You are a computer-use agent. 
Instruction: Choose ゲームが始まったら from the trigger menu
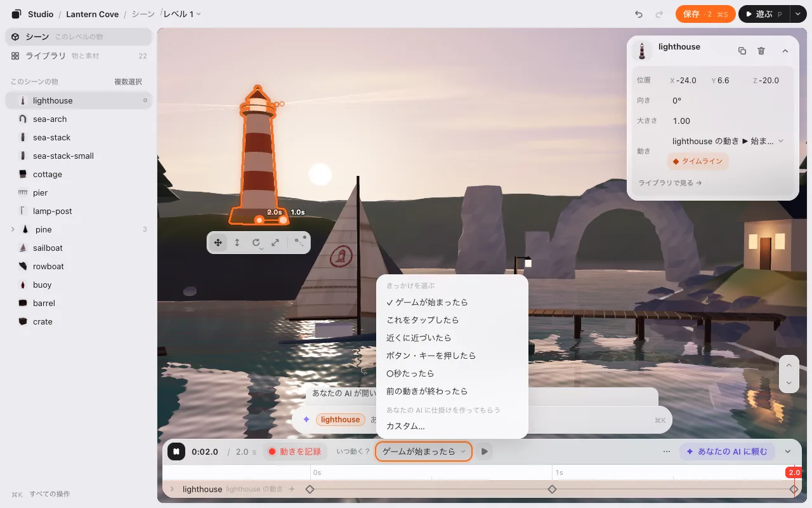[452, 302]
